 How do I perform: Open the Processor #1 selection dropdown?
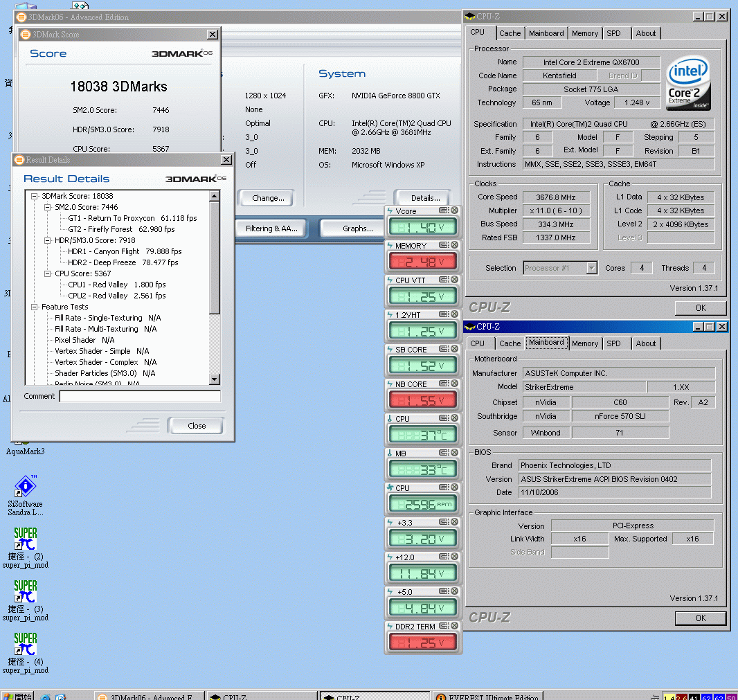point(592,268)
